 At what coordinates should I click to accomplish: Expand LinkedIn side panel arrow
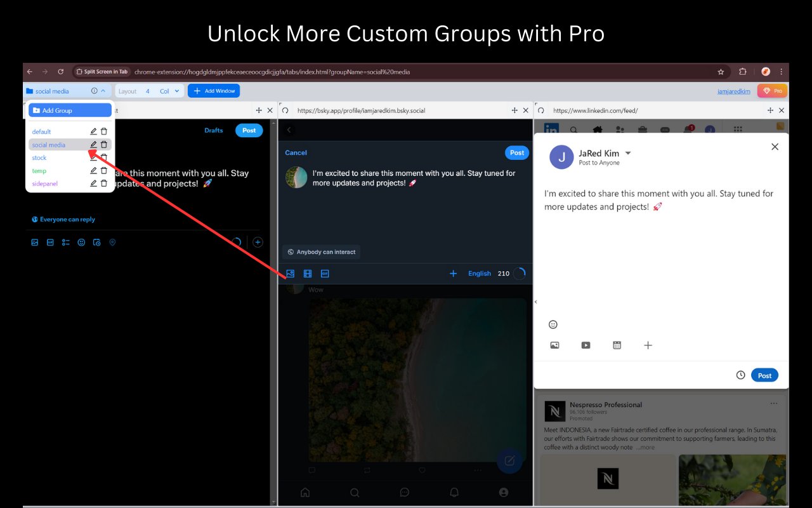tap(536, 302)
